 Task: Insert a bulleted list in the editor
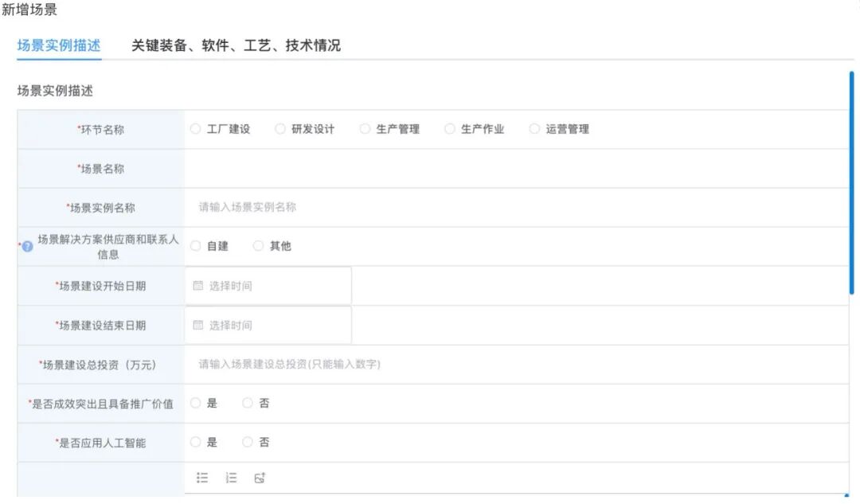(202, 479)
